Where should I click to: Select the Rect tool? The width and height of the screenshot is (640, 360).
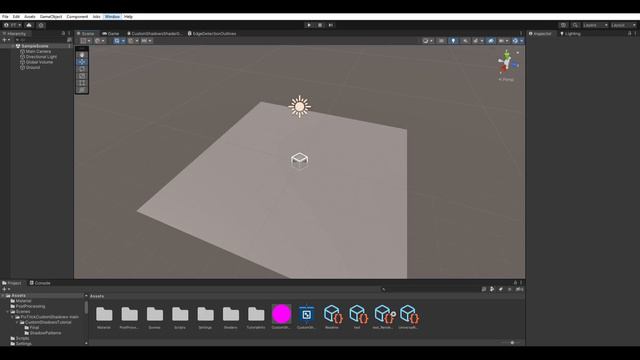(82, 82)
